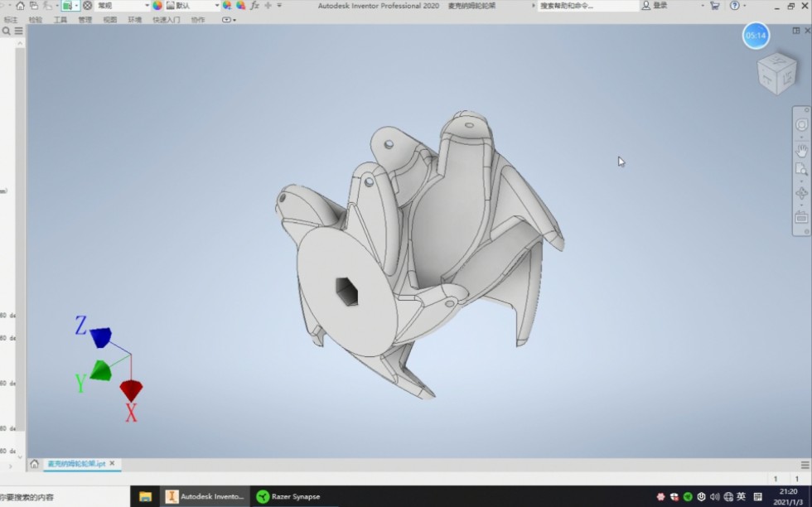Click the steering wheel navigation icon
This screenshot has height=507, width=812.
802,125
